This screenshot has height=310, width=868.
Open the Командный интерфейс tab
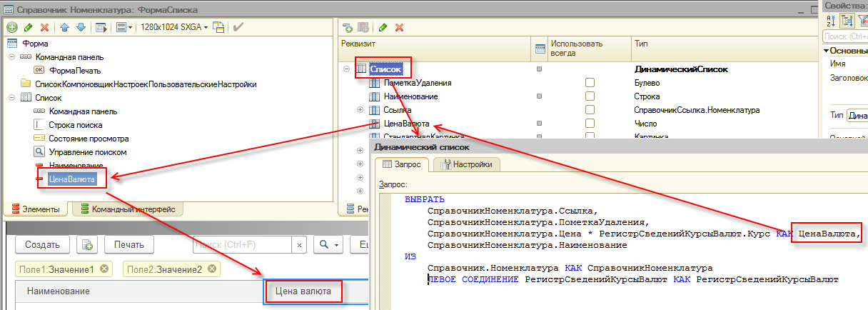(x=128, y=209)
